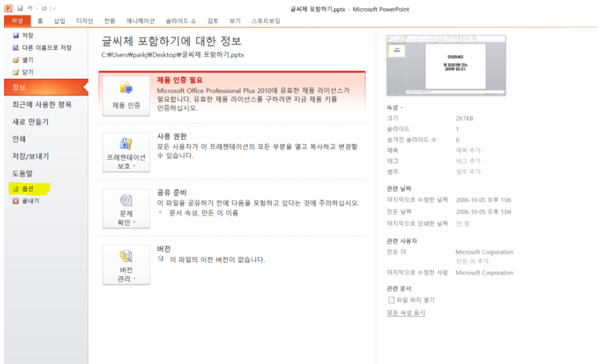Image resolution: width=600 pixels, height=364 pixels.
Task: Click 끝내기 (Exit) in the sidebar
Action: pos(26,201)
